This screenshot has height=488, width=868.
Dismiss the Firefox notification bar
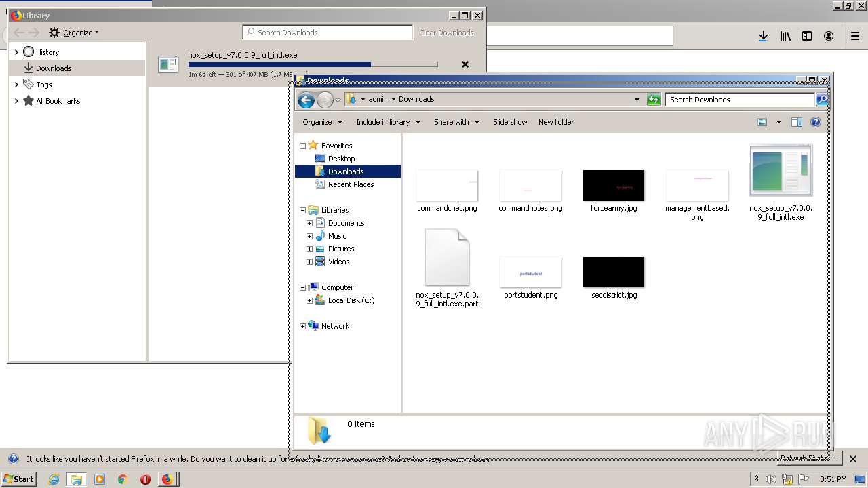[853, 459]
